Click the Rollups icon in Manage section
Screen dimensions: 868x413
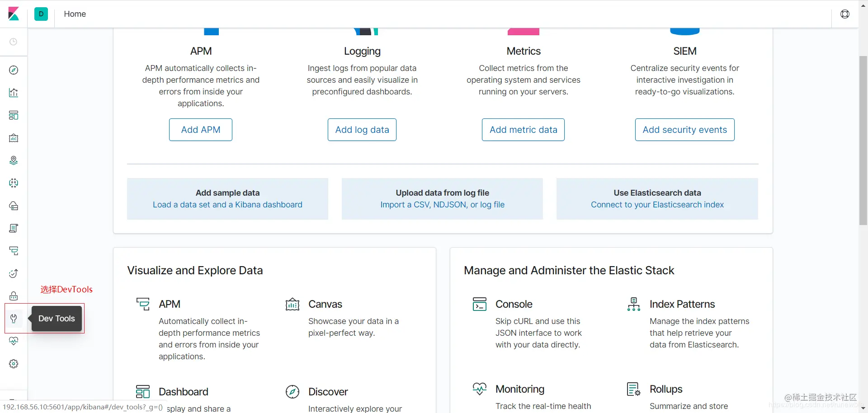[x=634, y=389]
